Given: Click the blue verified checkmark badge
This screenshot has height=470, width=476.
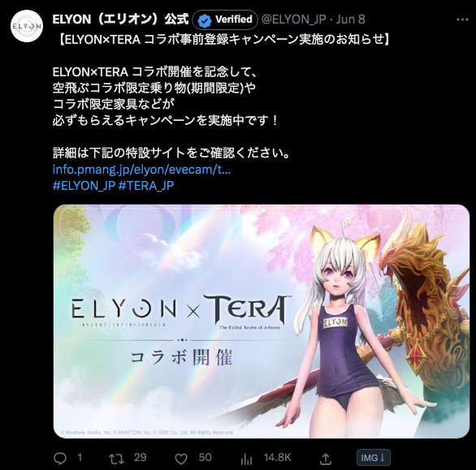Looking at the screenshot, I should [205, 20].
